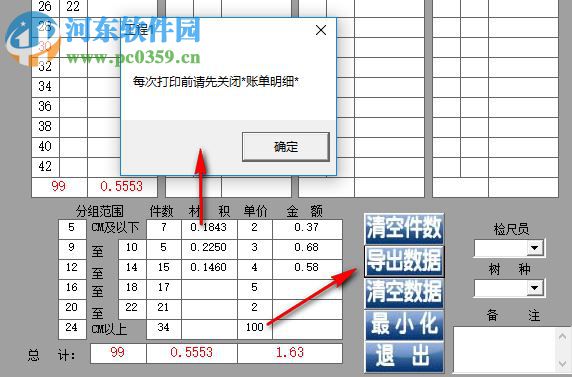
Task: Click piece count cell 7
Action: tap(164, 229)
